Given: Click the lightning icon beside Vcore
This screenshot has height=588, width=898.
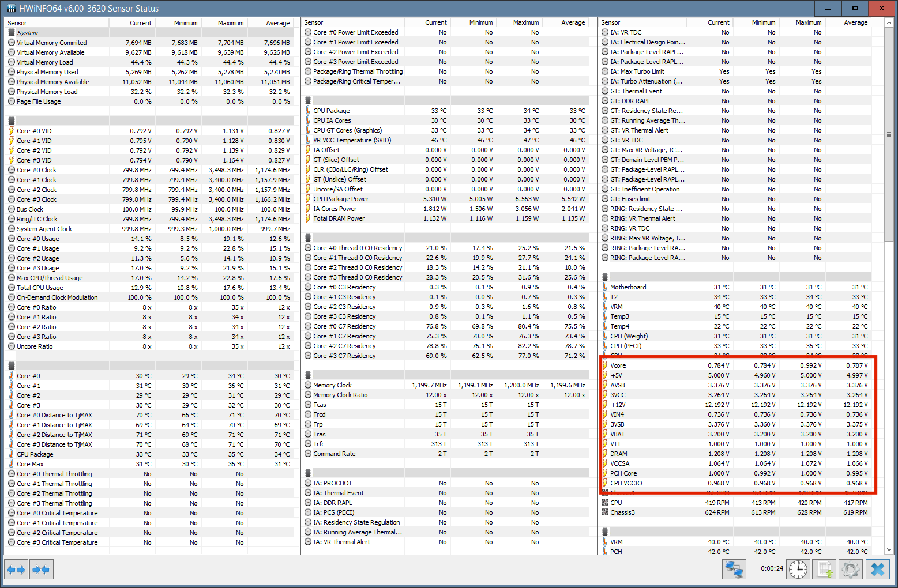Looking at the screenshot, I should pos(605,365).
